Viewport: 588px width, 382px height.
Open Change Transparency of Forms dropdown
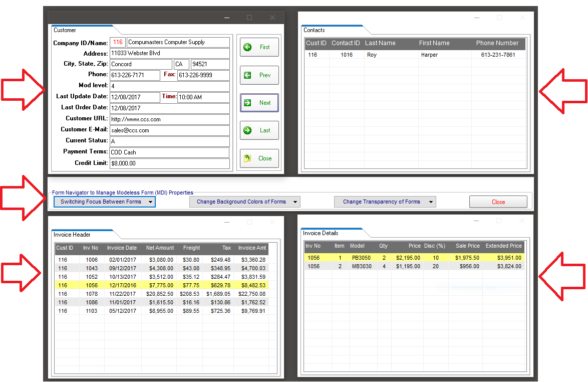(385, 202)
